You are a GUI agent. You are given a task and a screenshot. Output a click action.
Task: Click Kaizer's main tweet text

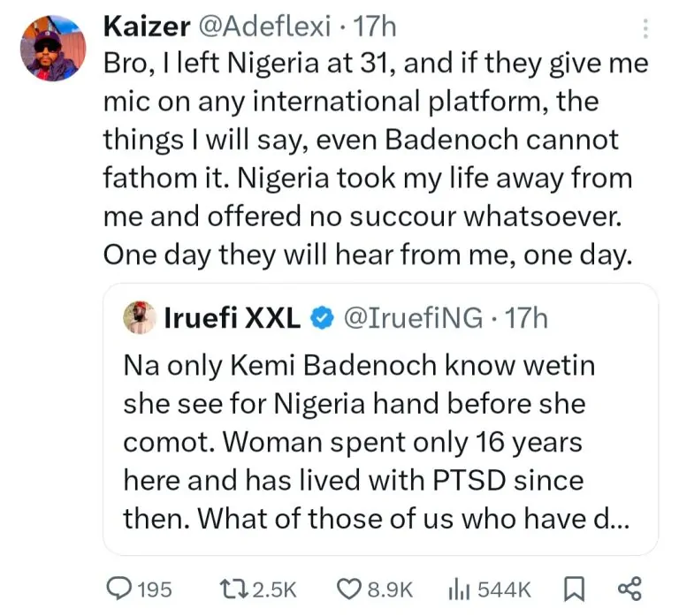click(371, 159)
